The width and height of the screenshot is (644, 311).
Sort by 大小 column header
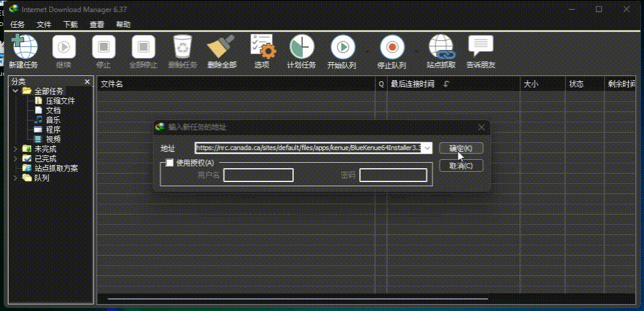coord(543,84)
